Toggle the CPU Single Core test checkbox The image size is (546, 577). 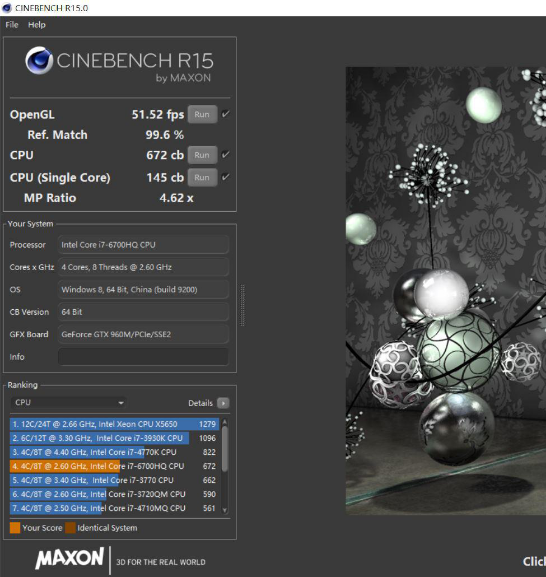pos(226,177)
